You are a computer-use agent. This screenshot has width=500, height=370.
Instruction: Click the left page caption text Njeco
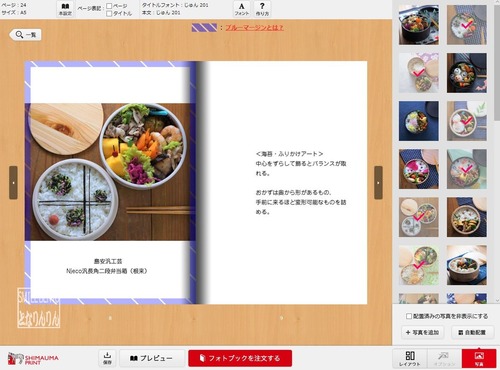click(107, 271)
